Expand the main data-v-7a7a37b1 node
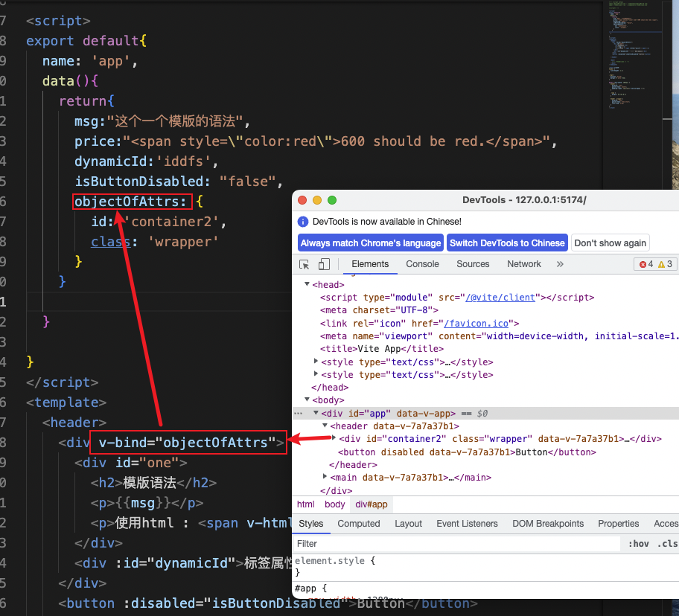This screenshot has height=616, width=679. 325,477
